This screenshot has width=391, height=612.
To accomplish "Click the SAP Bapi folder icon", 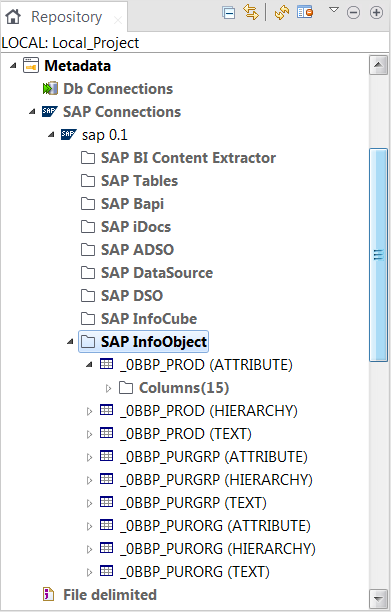I will click(x=88, y=204).
